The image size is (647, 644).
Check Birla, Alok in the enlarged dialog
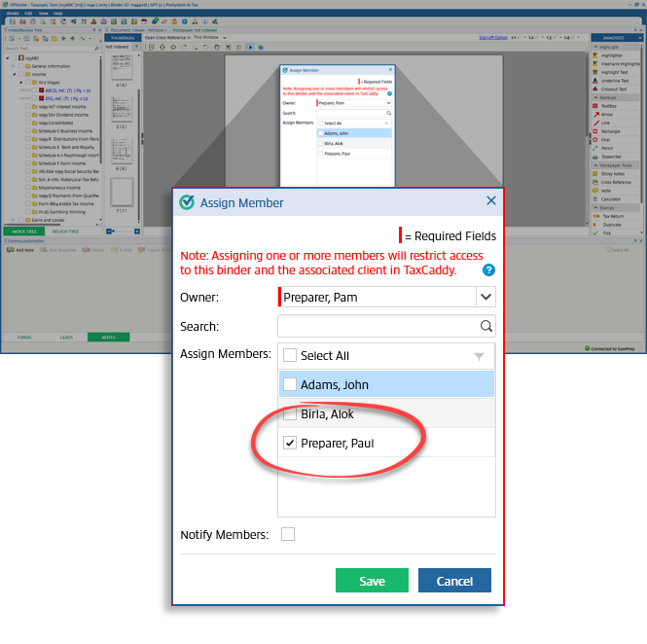pos(290,413)
